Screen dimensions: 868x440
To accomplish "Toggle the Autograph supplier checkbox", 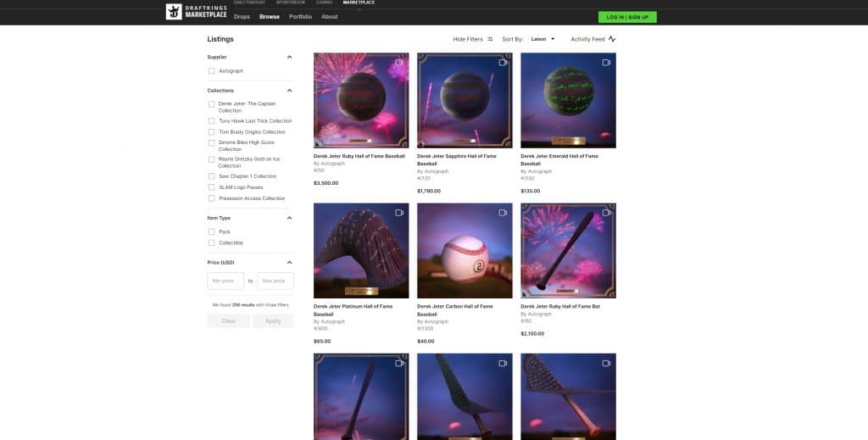I will coord(211,71).
